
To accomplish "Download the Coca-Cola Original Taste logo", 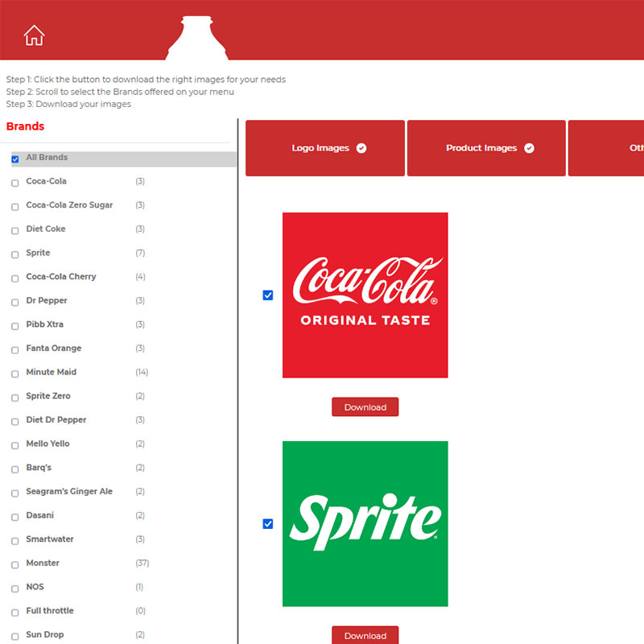I will point(365,407).
